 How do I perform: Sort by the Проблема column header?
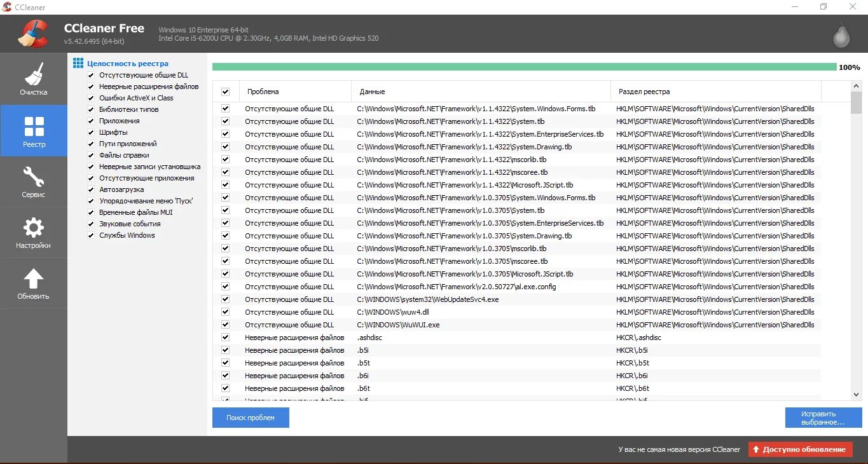pos(295,92)
